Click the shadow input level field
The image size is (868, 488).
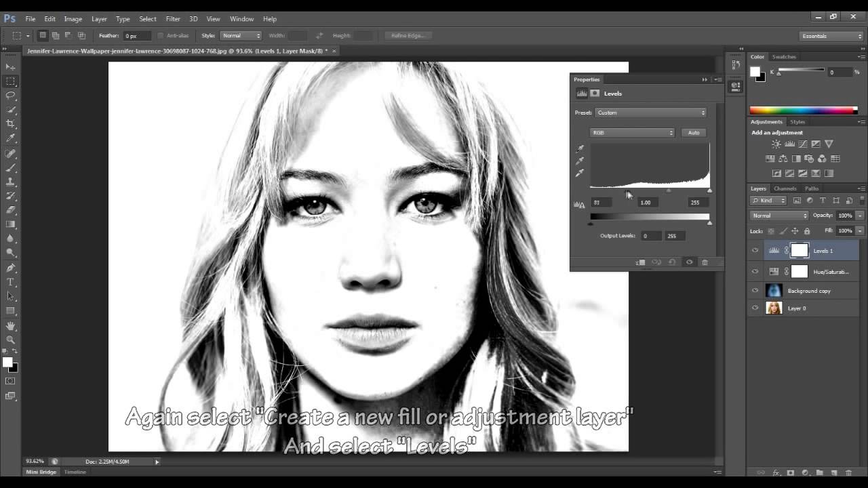601,203
